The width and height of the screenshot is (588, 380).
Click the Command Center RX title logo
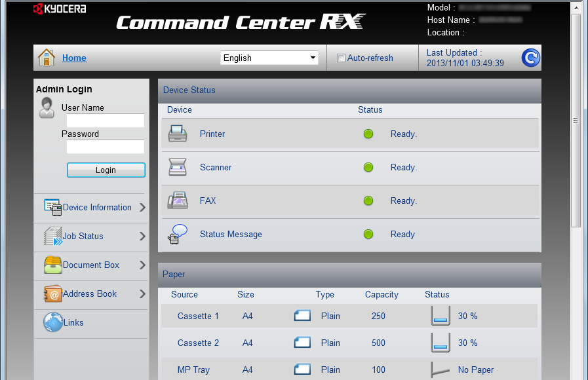click(x=241, y=22)
